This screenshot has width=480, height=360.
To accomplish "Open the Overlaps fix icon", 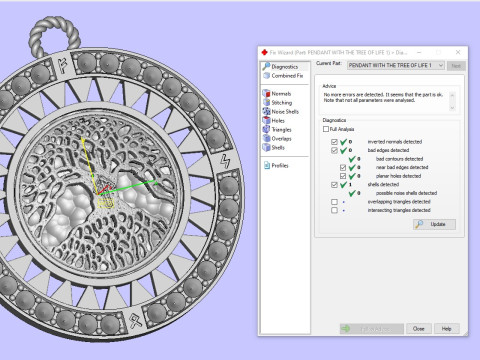I will coord(266,139).
